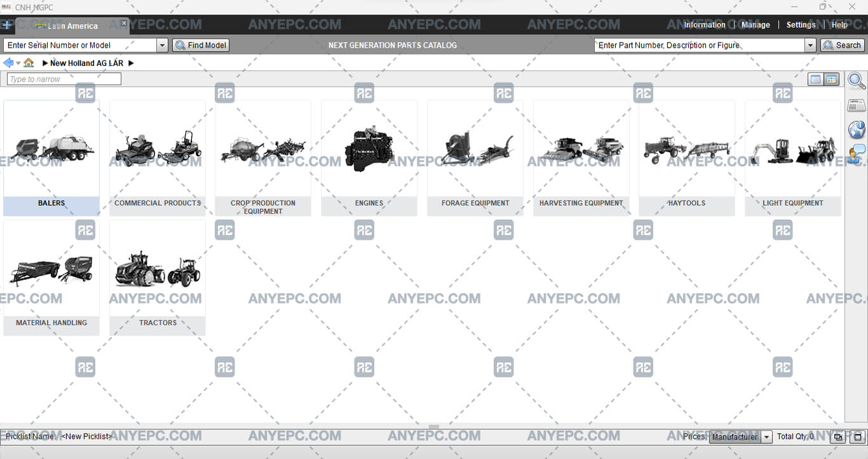The width and height of the screenshot is (868, 459).
Task: Open the Settings menu
Action: pos(801,25)
